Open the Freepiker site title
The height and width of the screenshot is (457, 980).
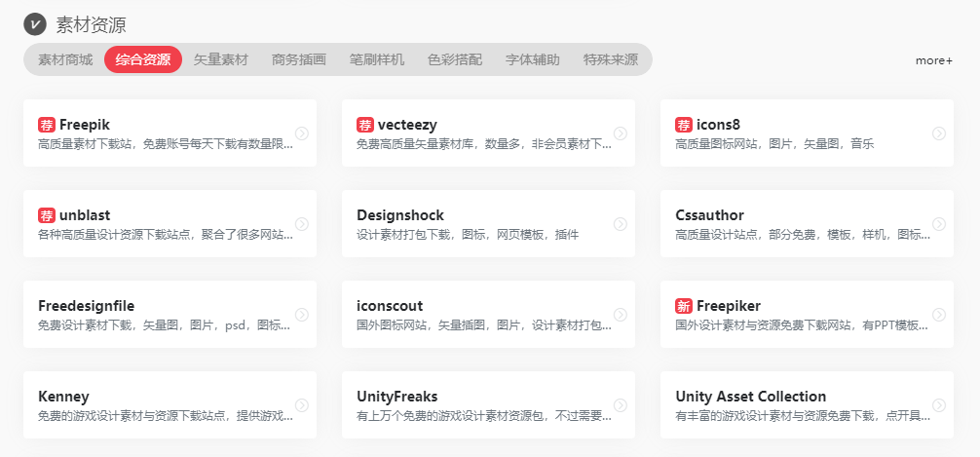click(729, 306)
